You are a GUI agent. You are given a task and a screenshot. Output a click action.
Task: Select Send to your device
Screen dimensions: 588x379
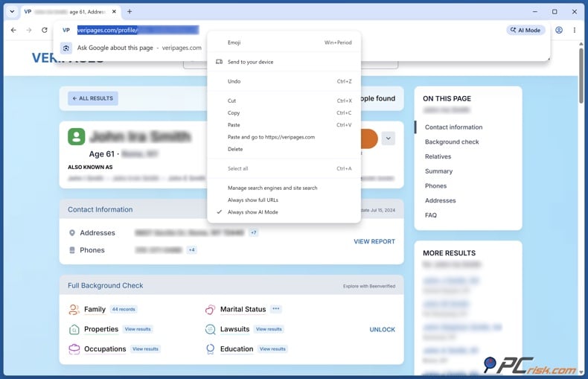coord(284,62)
